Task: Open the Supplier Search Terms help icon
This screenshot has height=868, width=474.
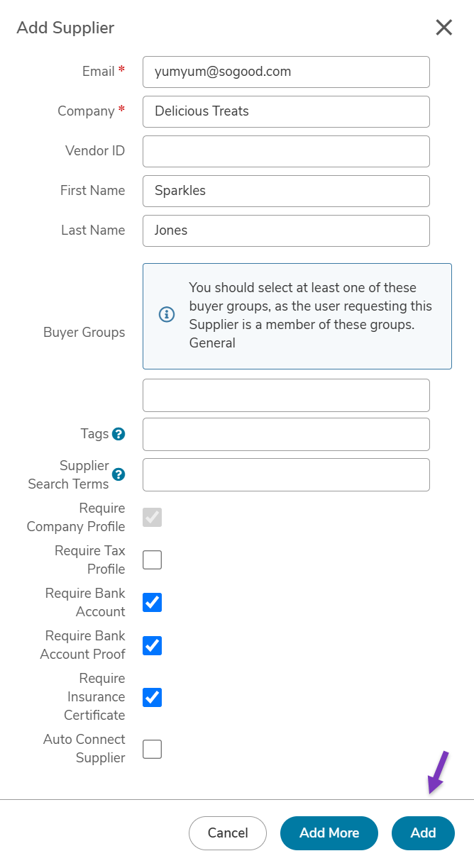Action: 118,474
